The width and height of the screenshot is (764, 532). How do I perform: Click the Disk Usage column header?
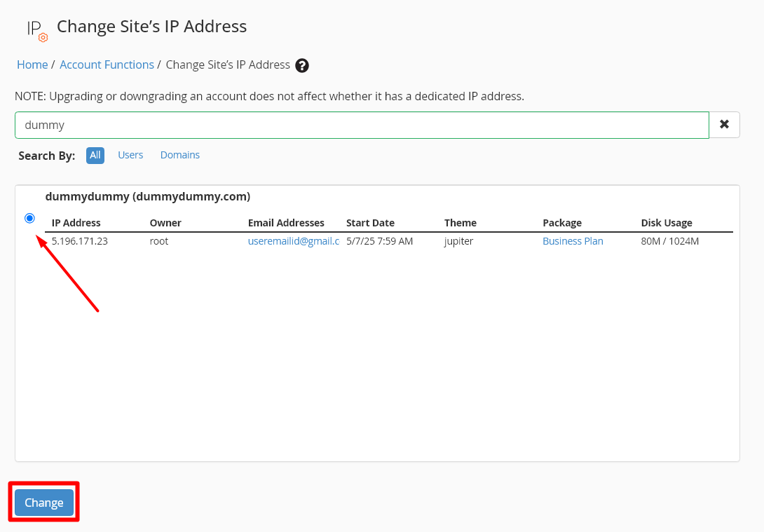point(666,223)
